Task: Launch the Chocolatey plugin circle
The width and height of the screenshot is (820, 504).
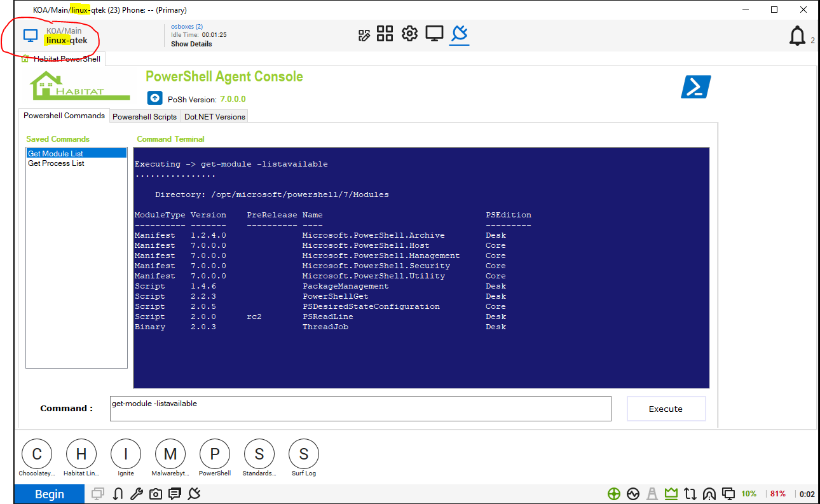Action: click(37, 454)
